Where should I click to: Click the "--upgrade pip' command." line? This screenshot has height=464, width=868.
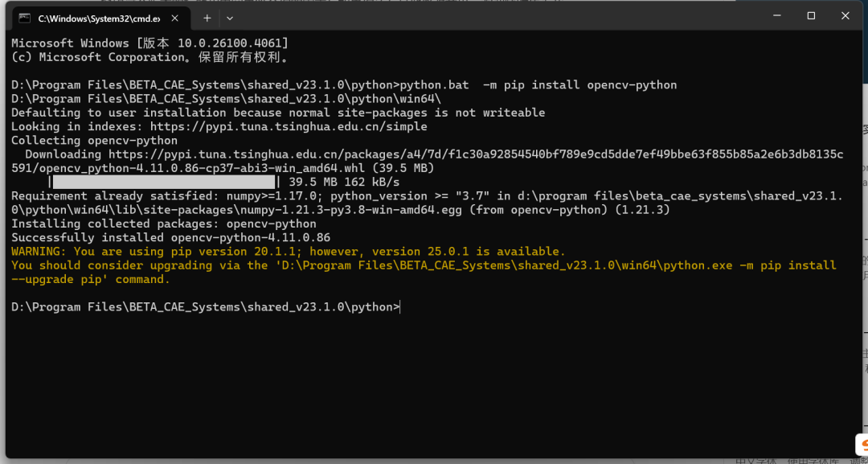[x=91, y=278]
